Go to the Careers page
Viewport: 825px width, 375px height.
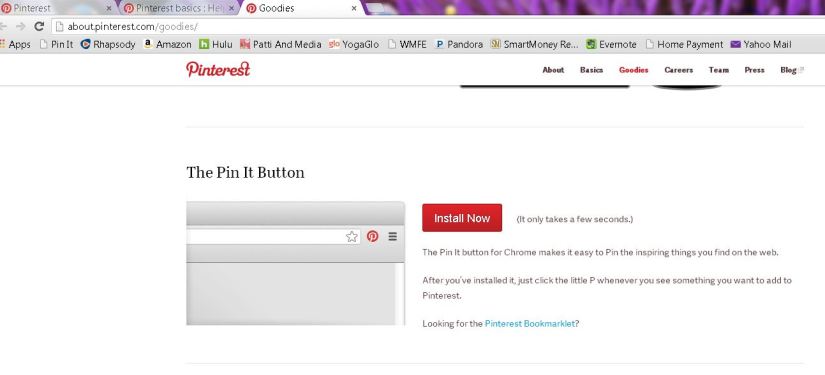tap(678, 70)
